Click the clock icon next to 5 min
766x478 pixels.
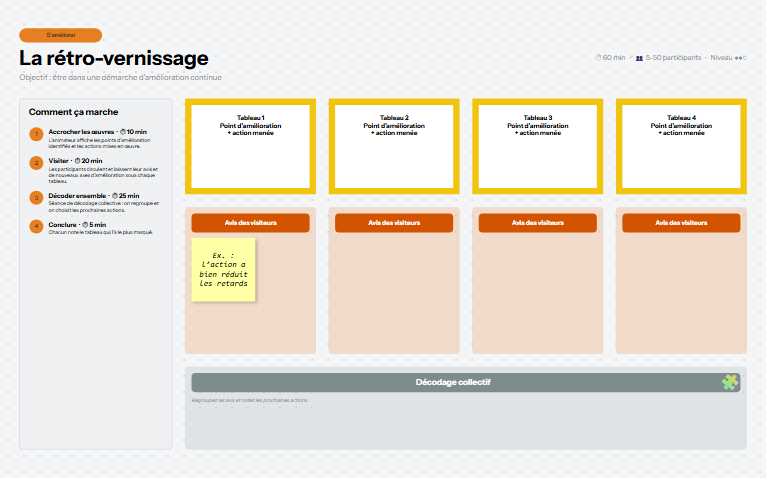coord(85,225)
